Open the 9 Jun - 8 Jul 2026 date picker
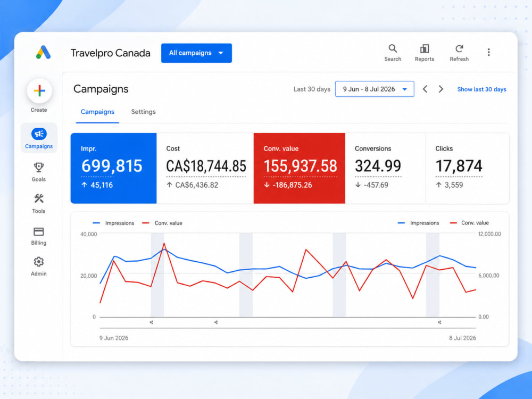532x399 pixels. [x=375, y=89]
